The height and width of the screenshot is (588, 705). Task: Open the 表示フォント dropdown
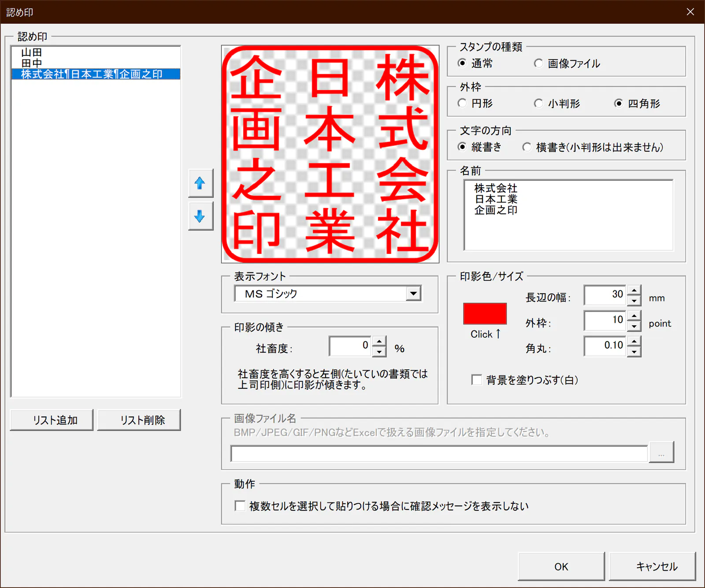tap(413, 294)
